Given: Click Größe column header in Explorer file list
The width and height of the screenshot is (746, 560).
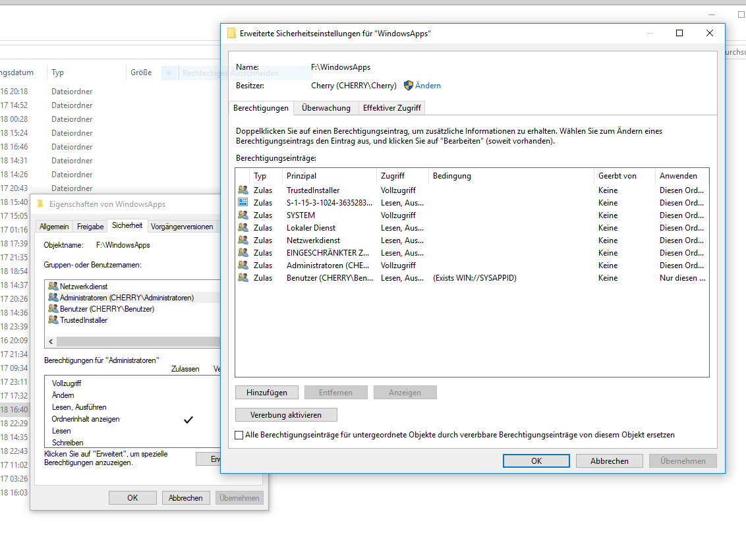Looking at the screenshot, I should 141,72.
